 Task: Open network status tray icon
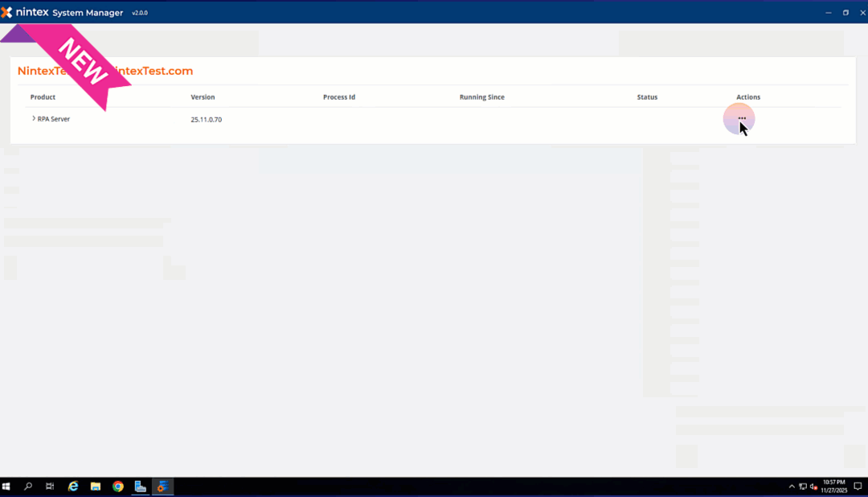pyautogui.click(x=803, y=487)
